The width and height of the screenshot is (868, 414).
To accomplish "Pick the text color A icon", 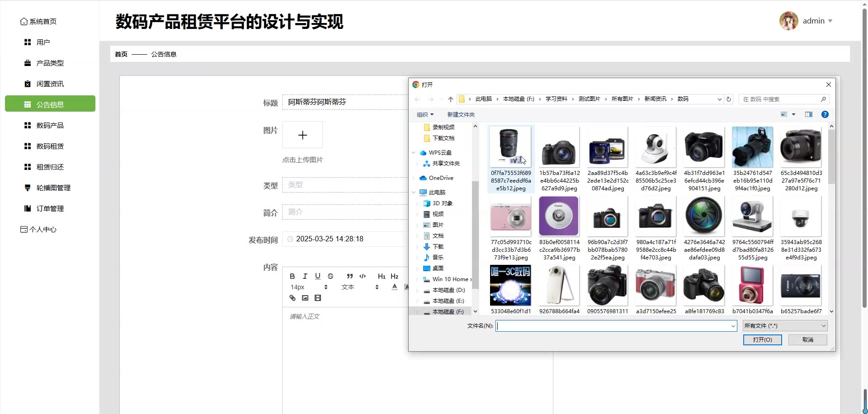I will pyautogui.click(x=395, y=287).
